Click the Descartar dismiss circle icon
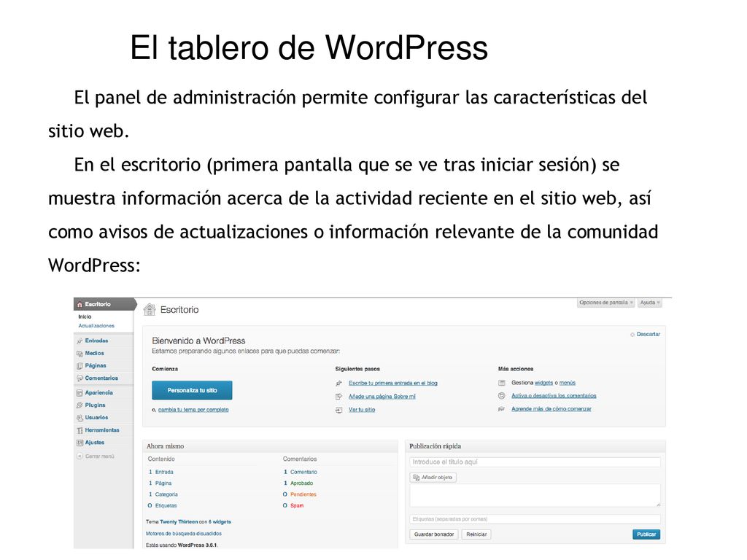This screenshot has height=560, width=747. pyautogui.click(x=632, y=335)
